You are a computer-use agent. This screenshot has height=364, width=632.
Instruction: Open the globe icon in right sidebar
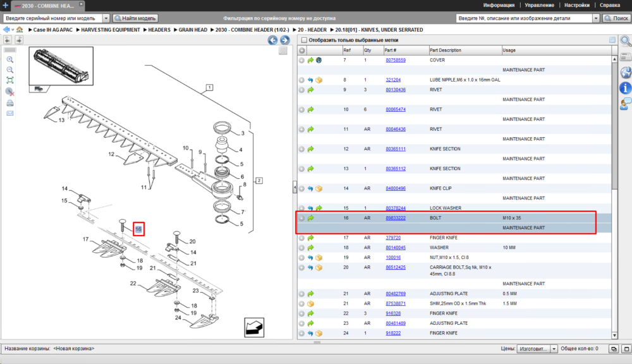pos(626,72)
